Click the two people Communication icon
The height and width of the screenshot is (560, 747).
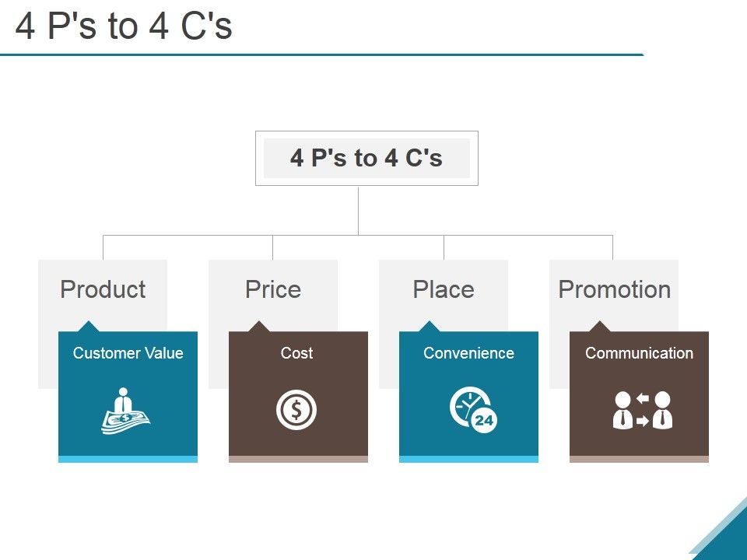642,410
